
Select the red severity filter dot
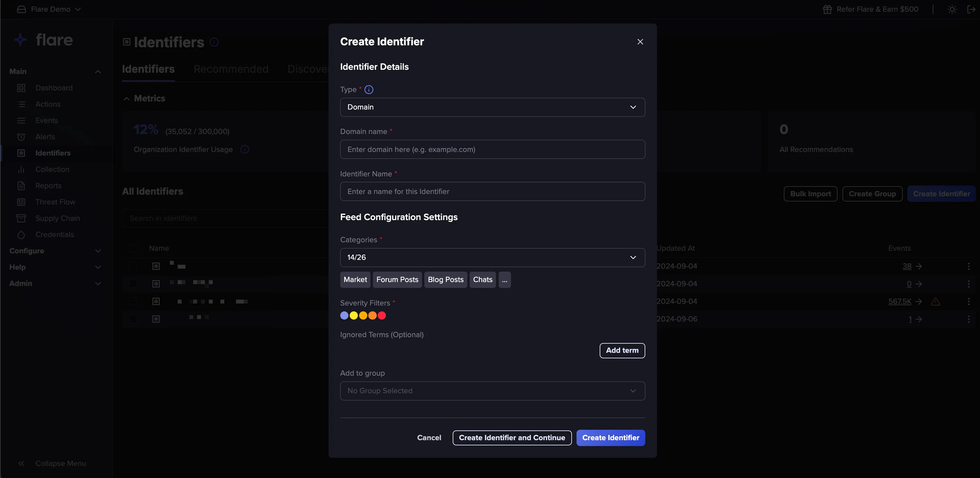coord(382,316)
